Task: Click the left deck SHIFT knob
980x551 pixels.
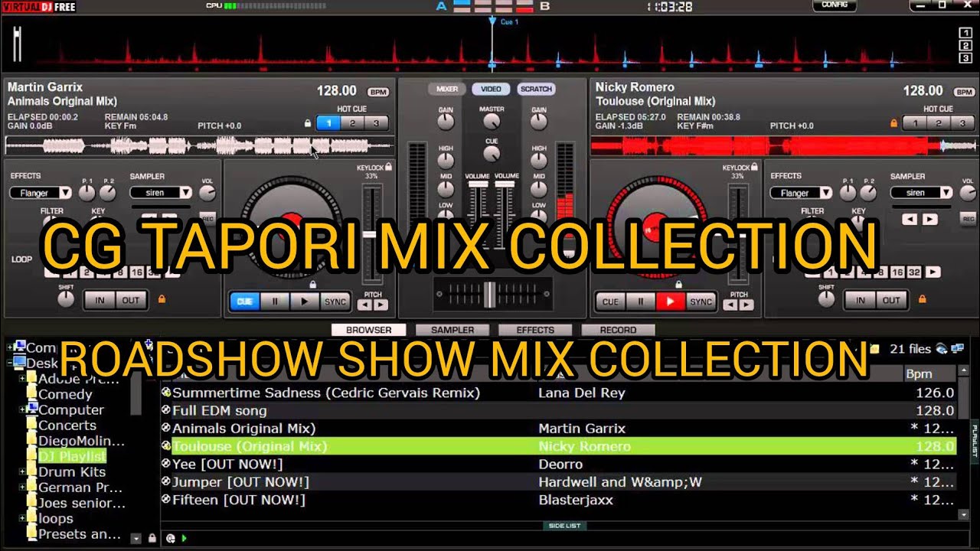Action: [66, 300]
